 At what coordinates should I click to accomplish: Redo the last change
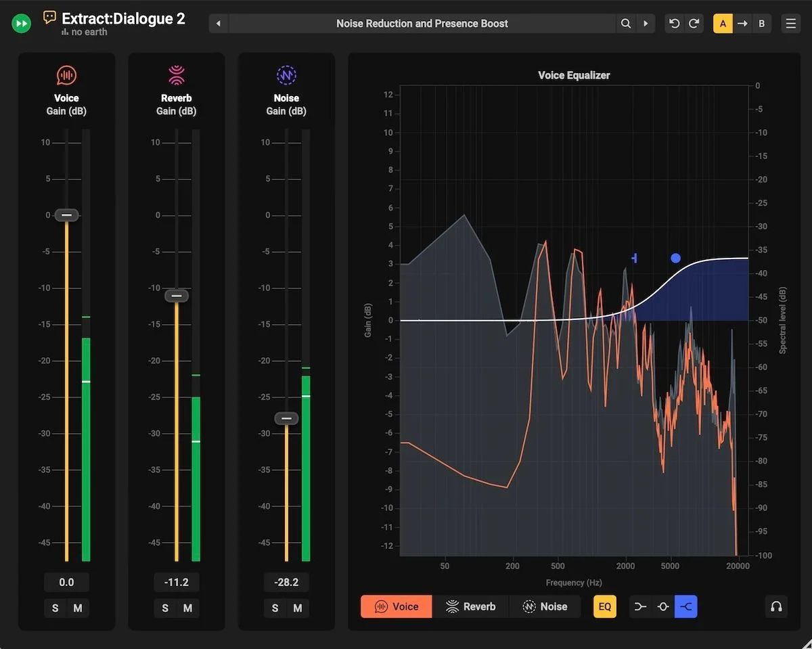pos(694,23)
